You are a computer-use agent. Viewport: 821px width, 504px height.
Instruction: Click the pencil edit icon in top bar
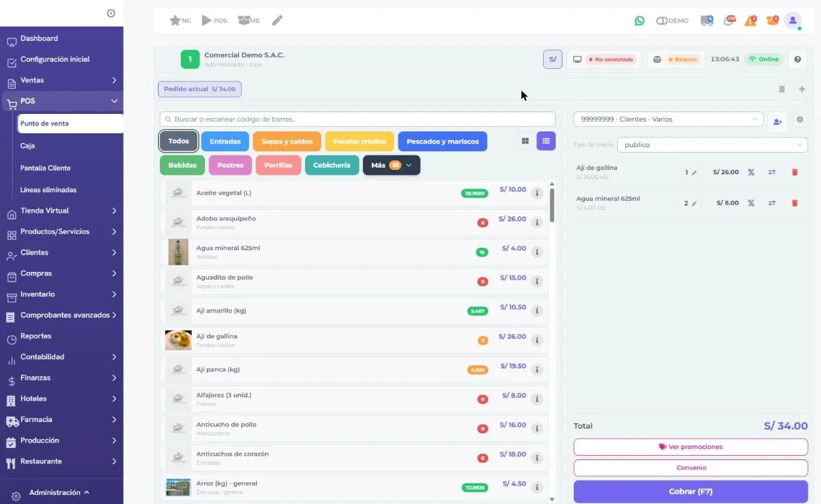[277, 20]
